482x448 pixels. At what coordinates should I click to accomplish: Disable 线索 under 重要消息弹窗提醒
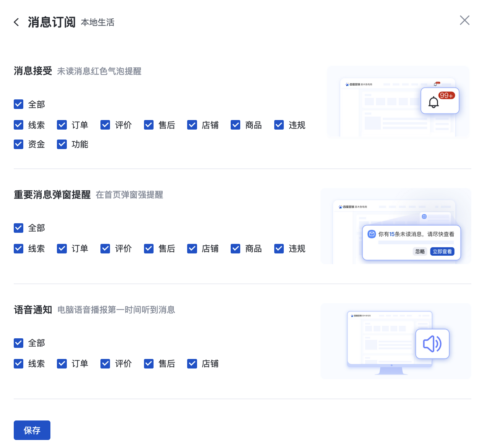(19, 248)
